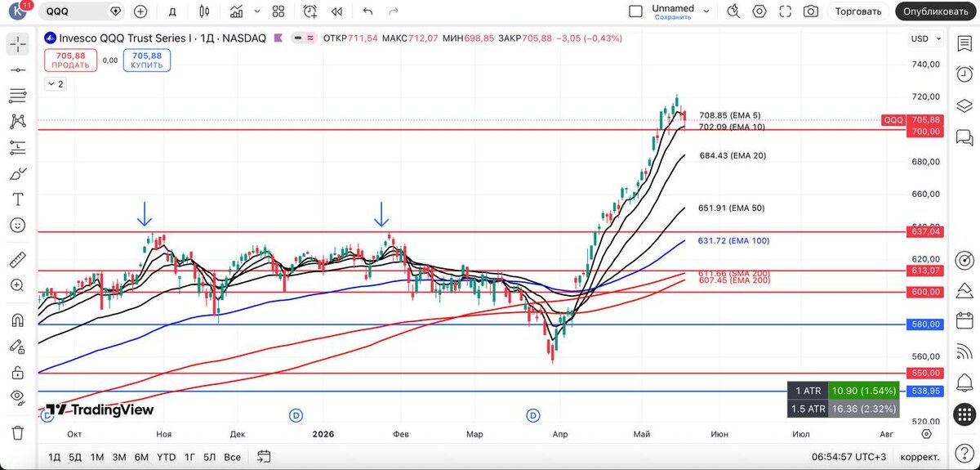Viewport: 980px width, 470px height.
Task: Select the YTD date range
Action: 166,456
